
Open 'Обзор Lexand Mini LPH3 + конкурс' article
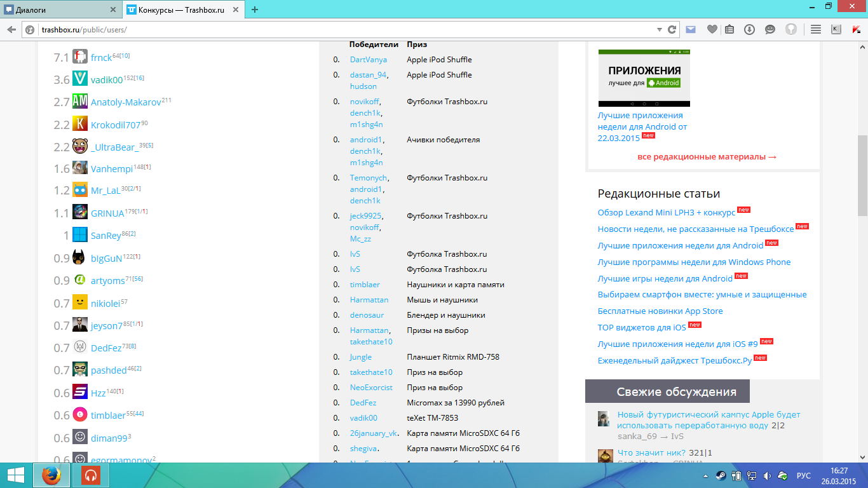667,213
